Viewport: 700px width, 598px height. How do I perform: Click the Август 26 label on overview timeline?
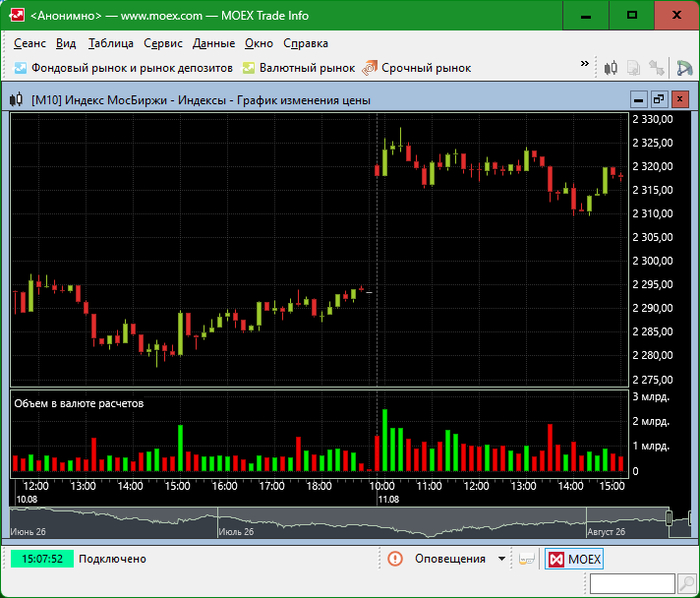(606, 532)
